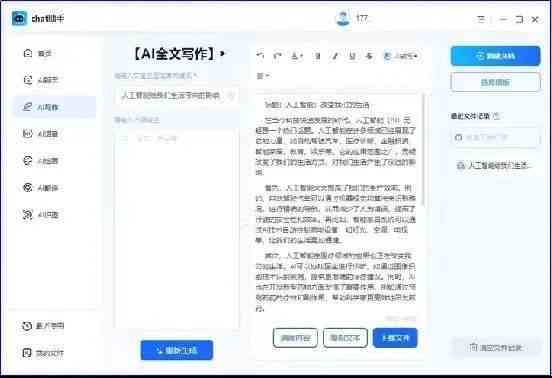Viewport: 552px width, 378px height.
Task: Click the blue button at top right
Action: [x=495, y=56]
